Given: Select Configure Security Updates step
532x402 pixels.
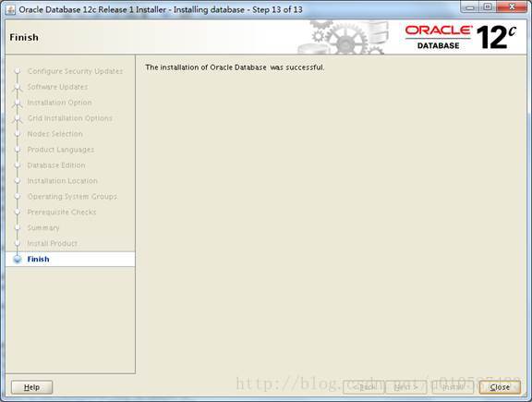Looking at the screenshot, I should (75, 71).
